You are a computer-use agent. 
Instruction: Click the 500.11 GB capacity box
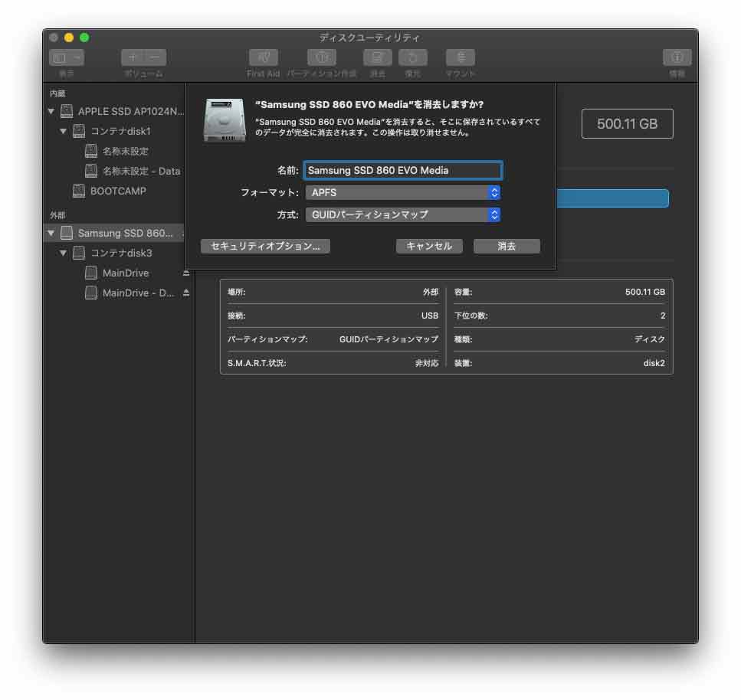(627, 124)
